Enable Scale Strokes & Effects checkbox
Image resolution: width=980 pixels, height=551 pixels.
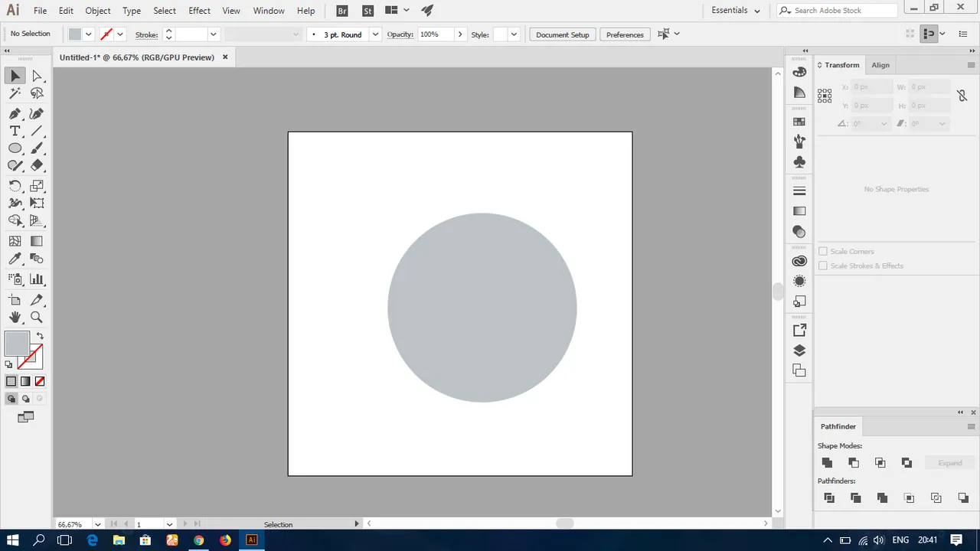pos(823,266)
